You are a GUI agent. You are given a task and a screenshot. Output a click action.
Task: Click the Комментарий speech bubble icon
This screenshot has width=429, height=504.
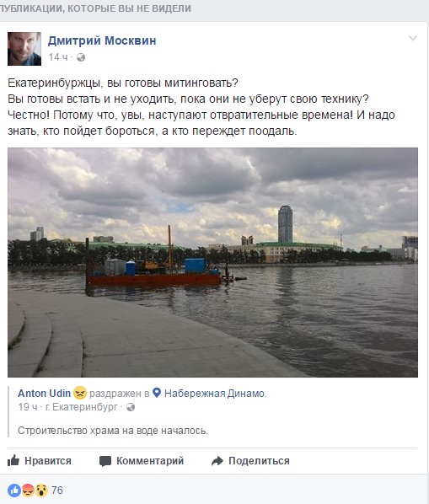tap(105, 461)
